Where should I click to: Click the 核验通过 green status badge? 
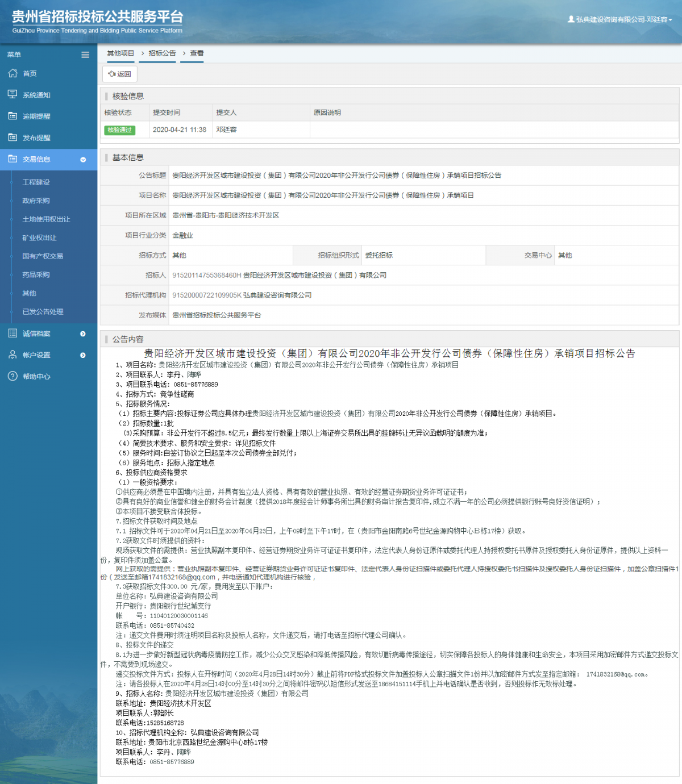[119, 130]
